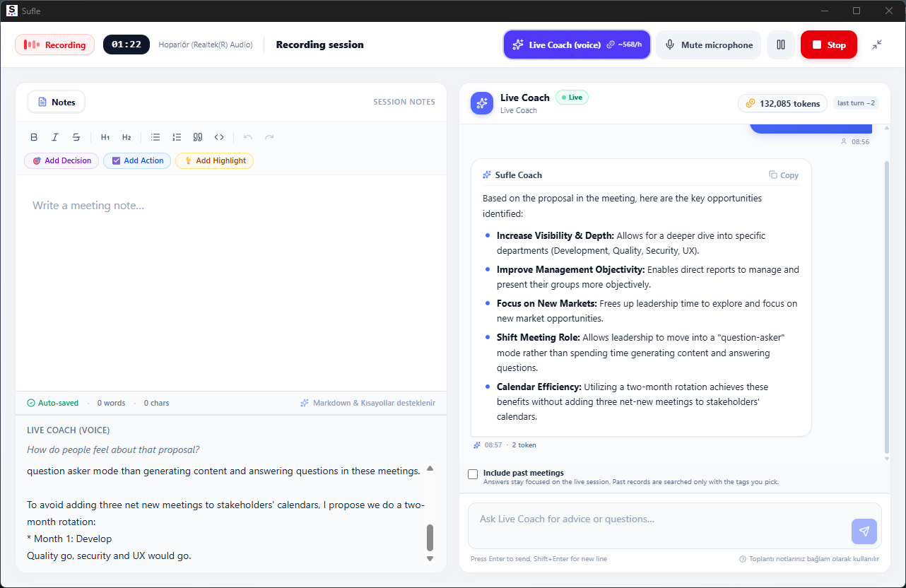Click "How do people feel about that proposal?"
Image resolution: width=906 pixels, height=588 pixels.
tap(113, 449)
